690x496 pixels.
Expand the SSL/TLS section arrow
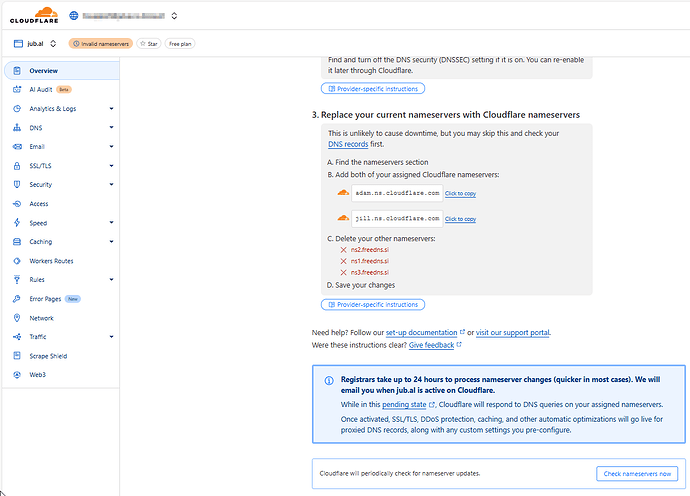tap(111, 165)
